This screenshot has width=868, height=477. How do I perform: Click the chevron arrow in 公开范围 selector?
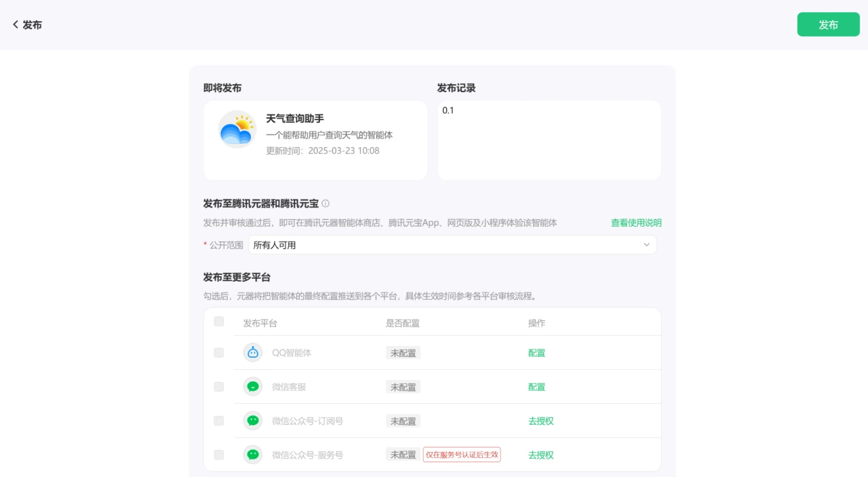coord(646,245)
